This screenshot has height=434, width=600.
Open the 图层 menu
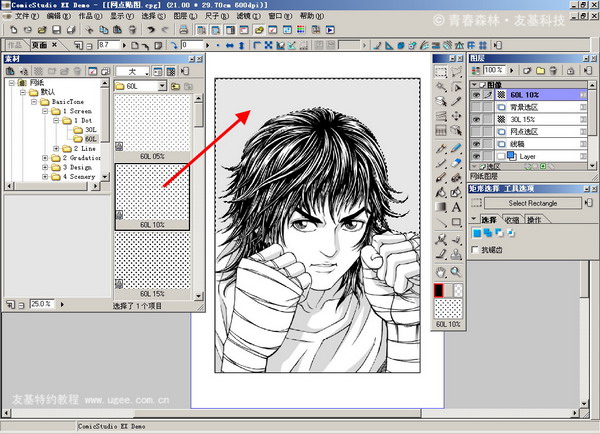click(x=185, y=16)
